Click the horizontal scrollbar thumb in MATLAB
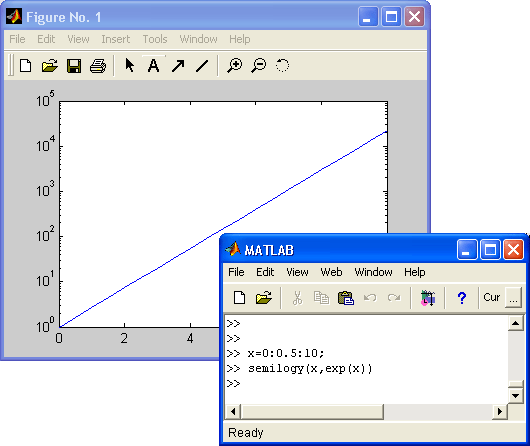 tap(312, 412)
